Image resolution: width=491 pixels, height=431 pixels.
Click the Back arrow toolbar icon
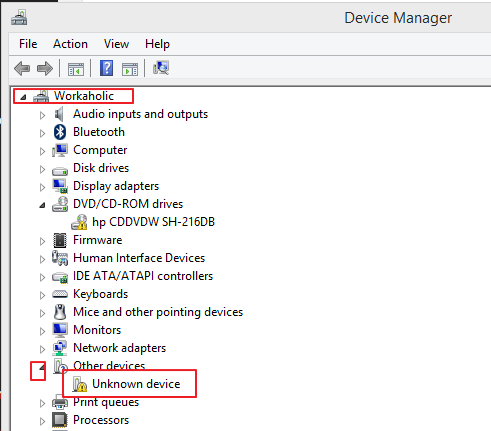pos(22,69)
